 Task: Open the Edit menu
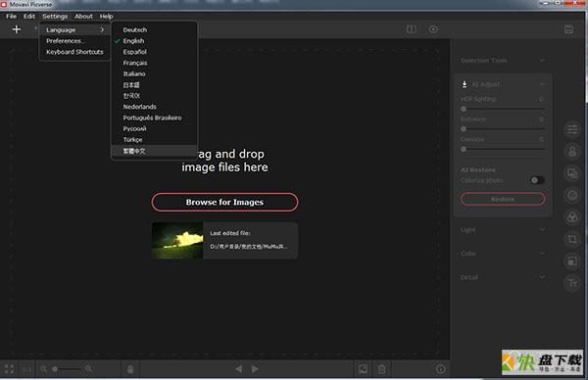(29, 16)
